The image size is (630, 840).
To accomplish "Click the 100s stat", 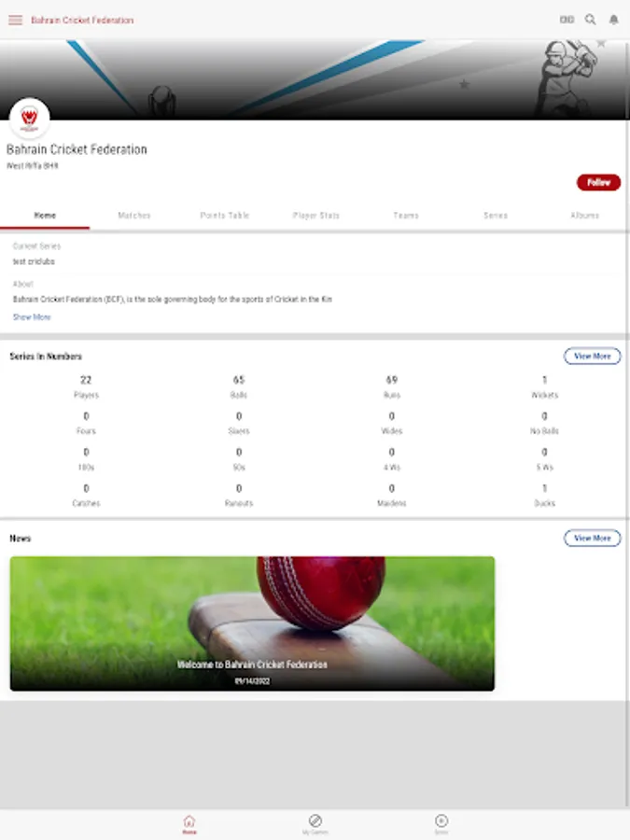I will (86, 459).
